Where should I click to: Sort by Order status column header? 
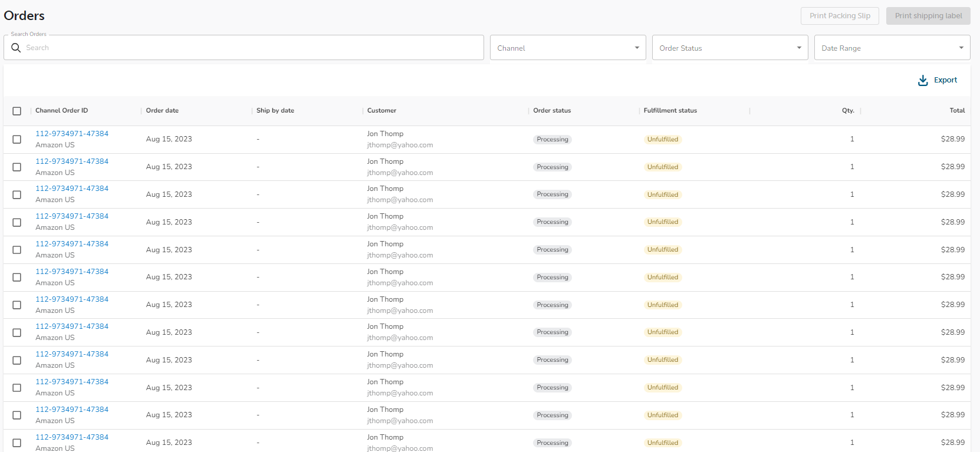point(552,110)
